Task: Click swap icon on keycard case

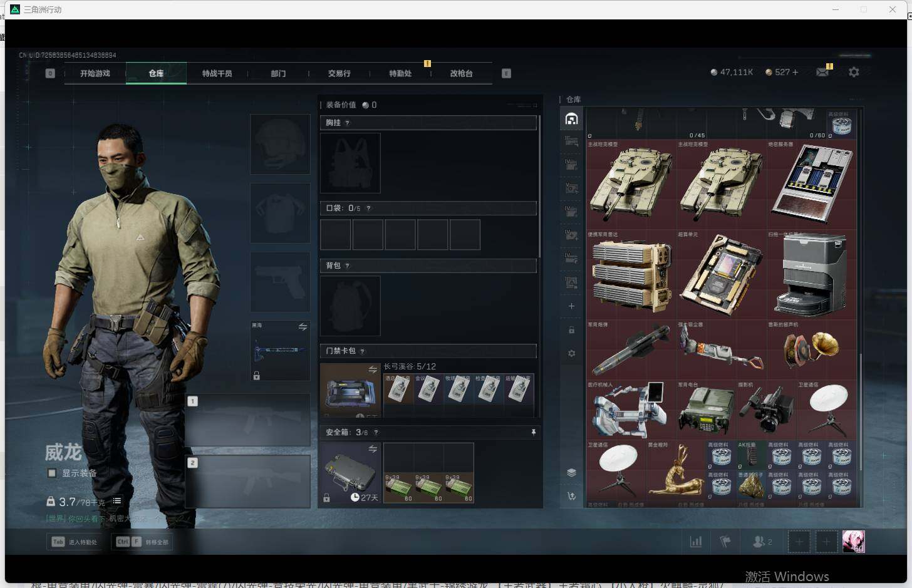Action: pyautogui.click(x=373, y=370)
